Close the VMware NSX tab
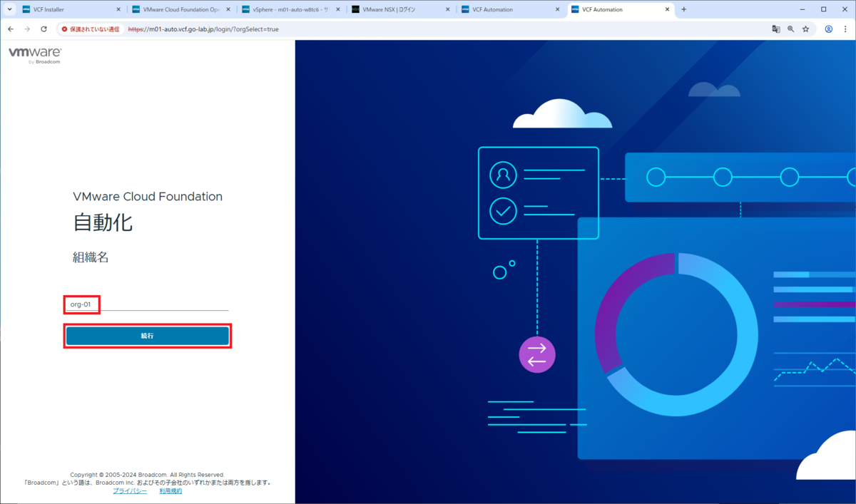Screen dimensions: 856x504 click(x=447, y=9)
